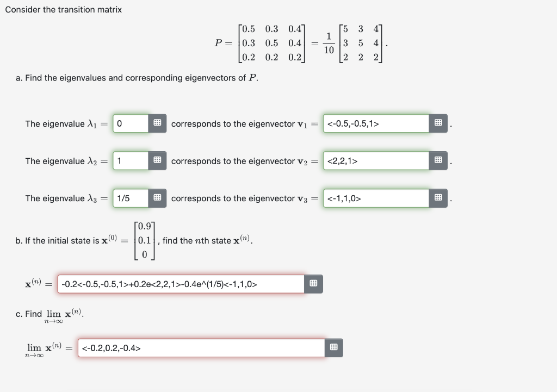
Task: Open the keypad editor for eigenvalue λ3
Action: coord(158,198)
